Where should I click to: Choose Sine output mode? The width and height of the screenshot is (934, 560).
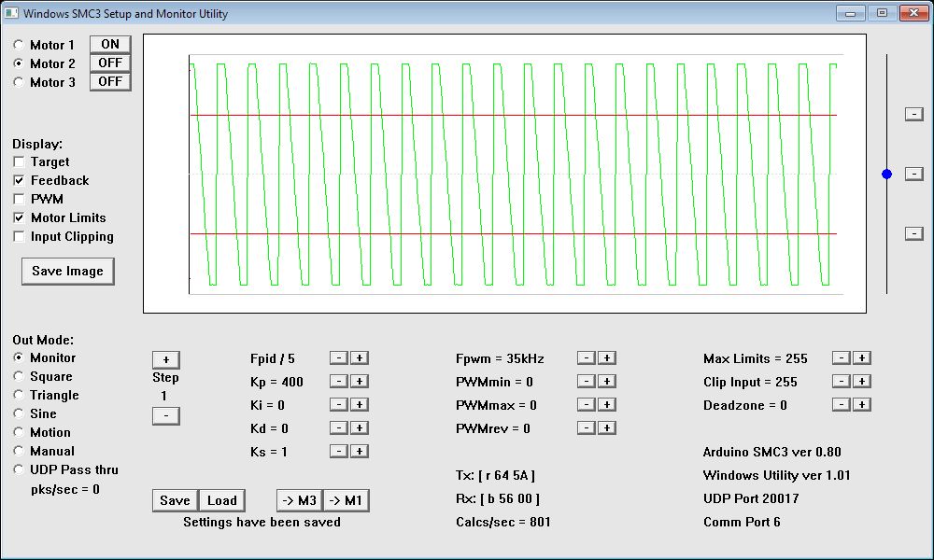click(x=20, y=413)
